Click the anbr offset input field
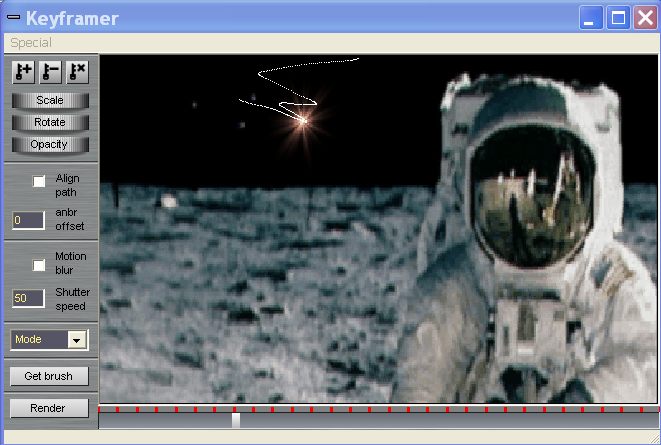661x445 pixels. 28,219
